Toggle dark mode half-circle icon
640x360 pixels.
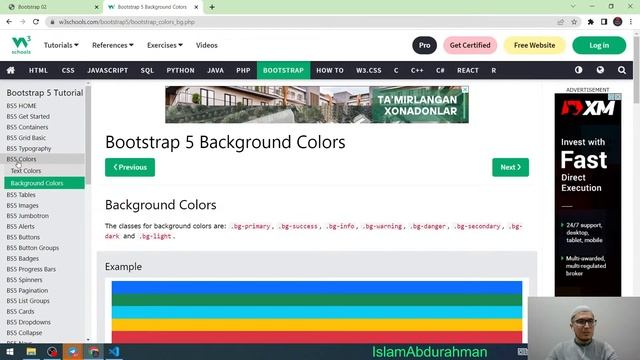click(x=578, y=70)
